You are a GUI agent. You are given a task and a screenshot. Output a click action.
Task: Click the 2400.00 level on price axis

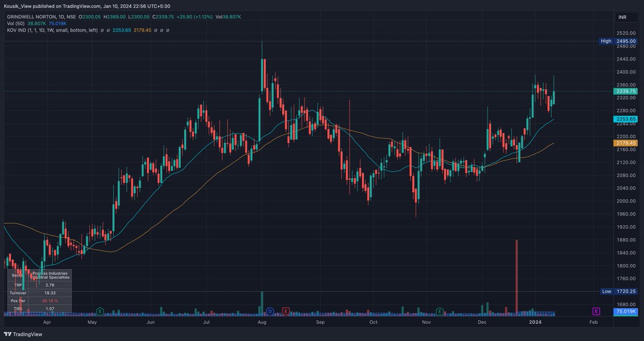(x=626, y=72)
